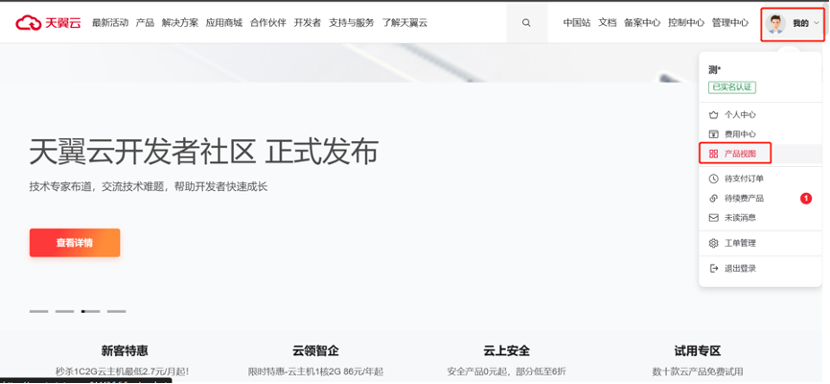Click the user avatar picture
The width and height of the screenshot is (830, 384).
(775, 23)
